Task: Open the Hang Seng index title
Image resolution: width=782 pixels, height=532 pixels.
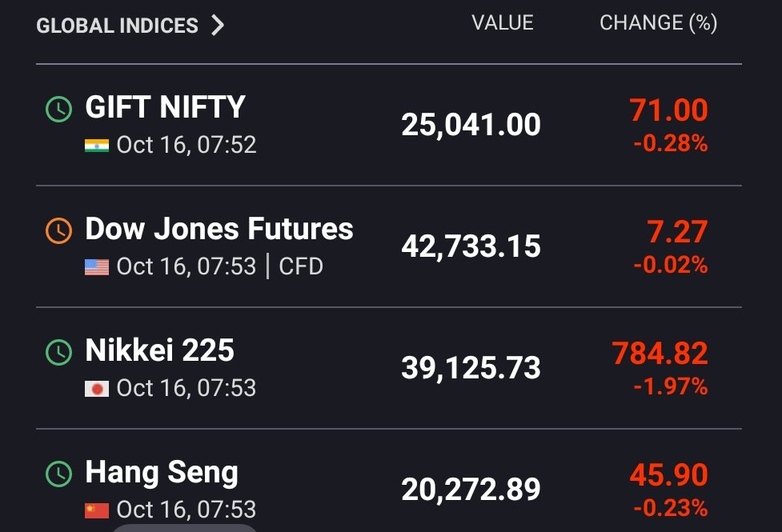Action: click(162, 473)
